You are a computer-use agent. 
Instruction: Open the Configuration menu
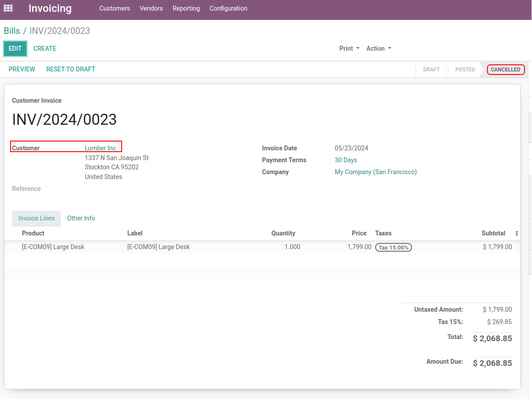click(x=228, y=8)
